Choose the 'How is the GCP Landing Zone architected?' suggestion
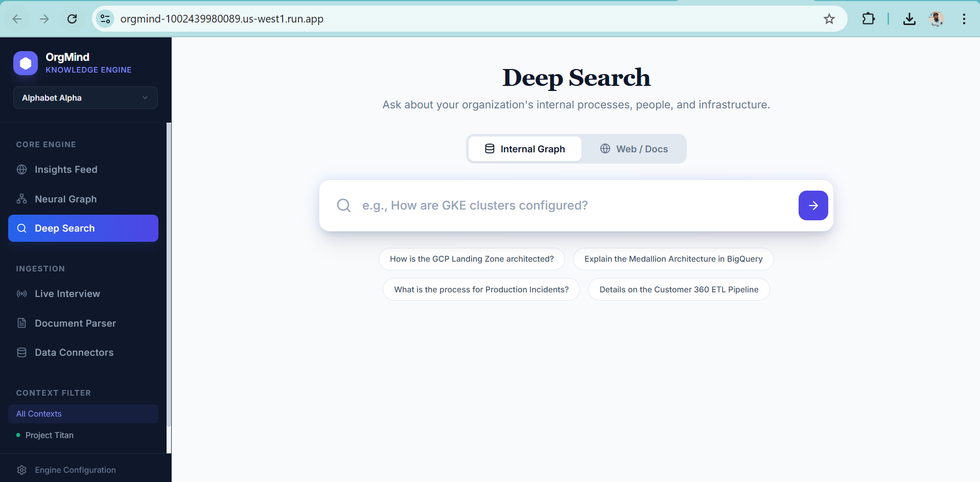The width and height of the screenshot is (980, 482). 472,259
